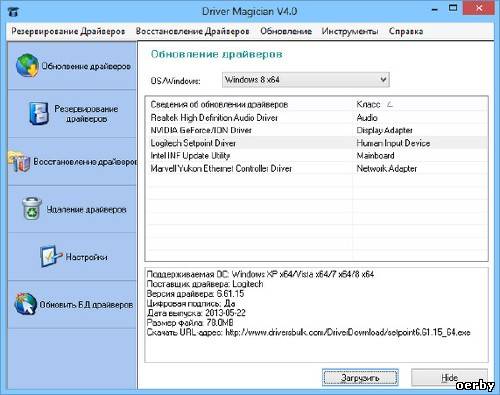Select the Обновление драйверов sidebar label
Viewport: 500px width, 395px height.
[86, 66]
